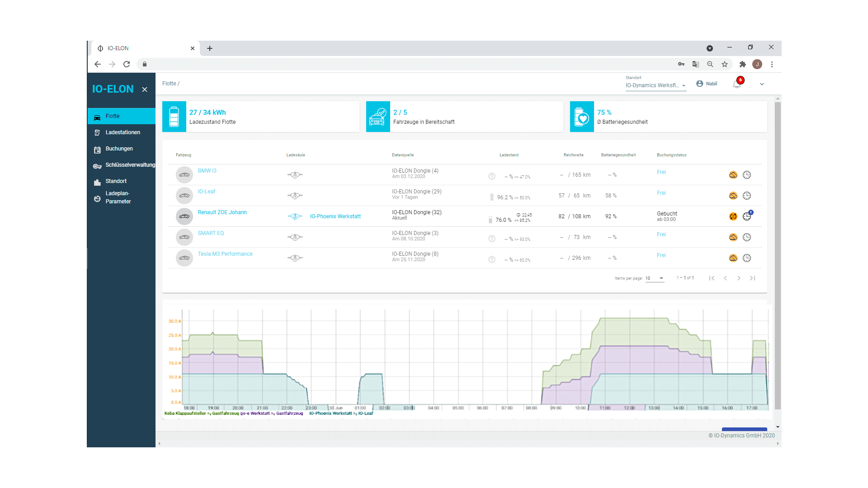Image resolution: width=868 pixels, height=488 pixels.
Task: Click the charger plug icon in IO-Leaf row
Action: tap(295, 196)
